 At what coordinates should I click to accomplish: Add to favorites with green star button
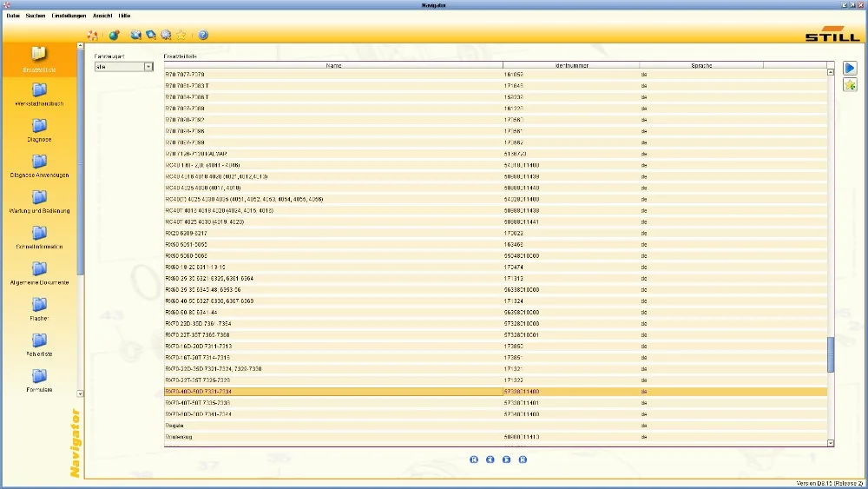point(850,85)
